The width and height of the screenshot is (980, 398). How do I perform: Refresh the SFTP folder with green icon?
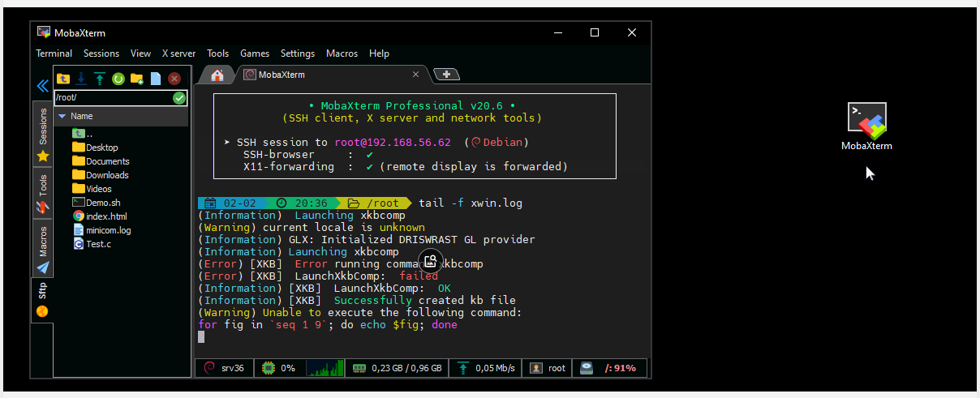[118, 79]
